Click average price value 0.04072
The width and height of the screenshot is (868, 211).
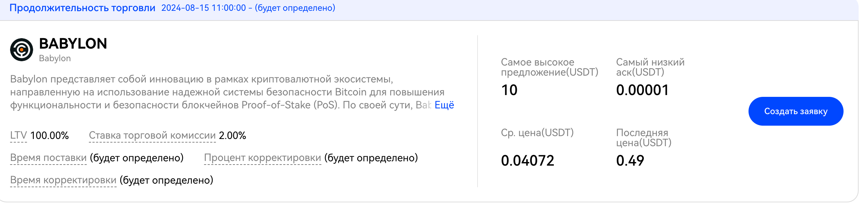pos(528,161)
